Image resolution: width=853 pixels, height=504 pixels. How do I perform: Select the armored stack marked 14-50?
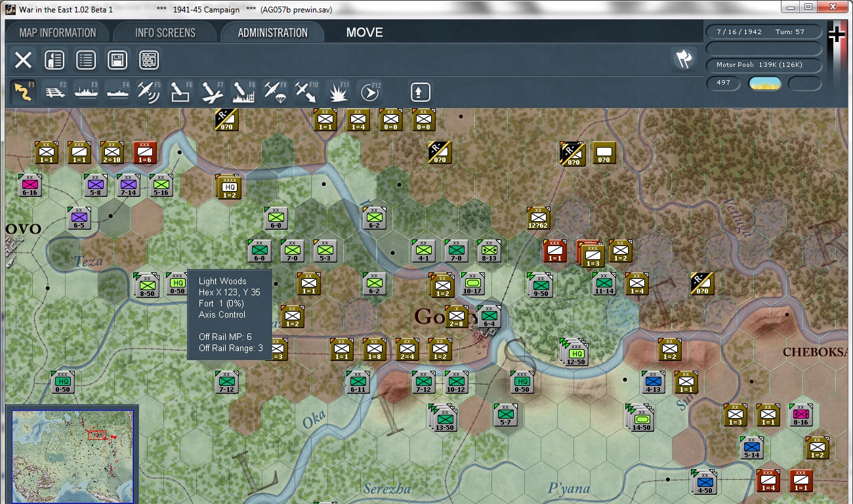tap(641, 418)
